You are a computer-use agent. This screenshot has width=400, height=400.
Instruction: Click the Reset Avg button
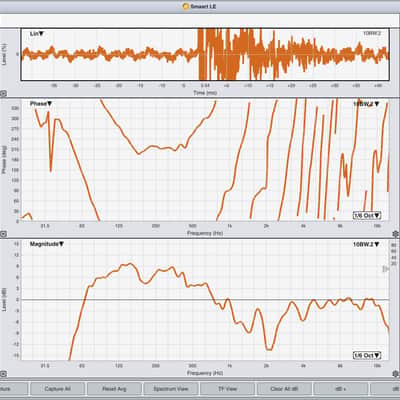[114, 389]
